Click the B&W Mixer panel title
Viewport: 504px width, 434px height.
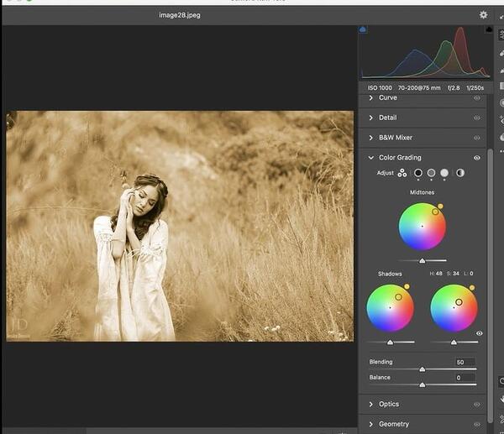396,138
